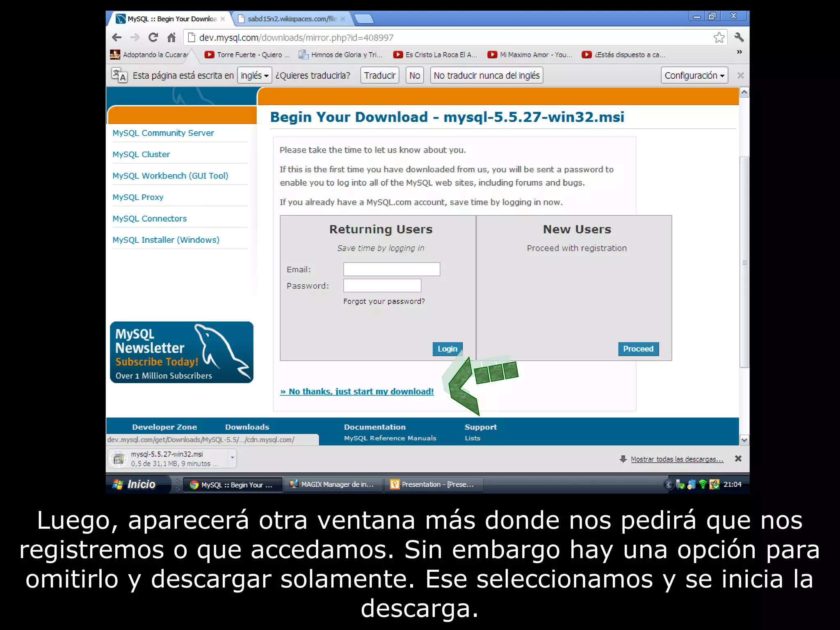Open Es Cristo La Roca bookmark
Image resolution: width=840 pixels, height=630 pixels.
tap(435, 55)
